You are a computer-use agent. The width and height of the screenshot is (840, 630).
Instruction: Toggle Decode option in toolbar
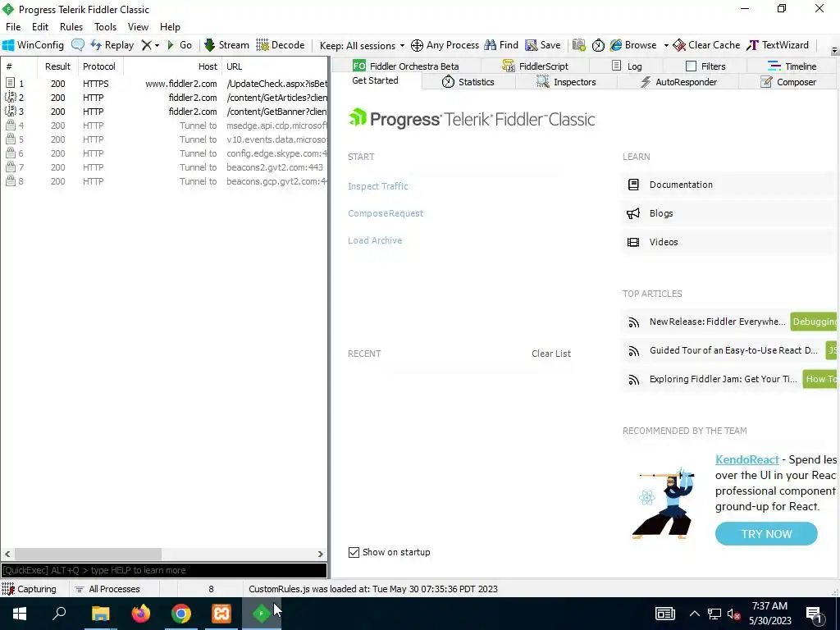click(x=281, y=45)
